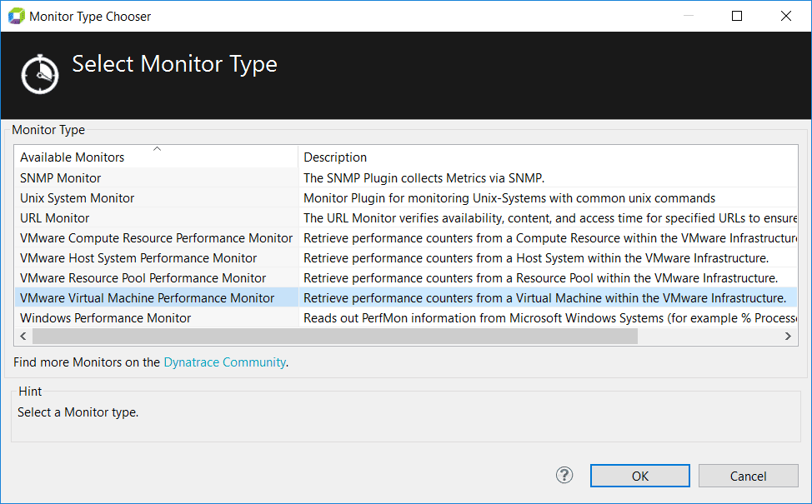Click the horizontal scrollbar right arrow
The image size is (812, 504).
(788, 336)
